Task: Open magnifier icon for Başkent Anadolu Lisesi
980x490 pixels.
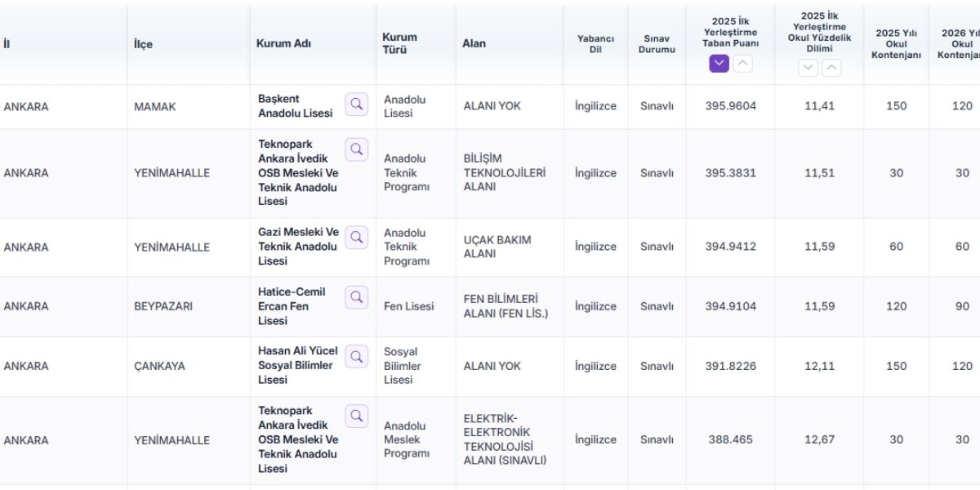Action: (x=357, y=105)
